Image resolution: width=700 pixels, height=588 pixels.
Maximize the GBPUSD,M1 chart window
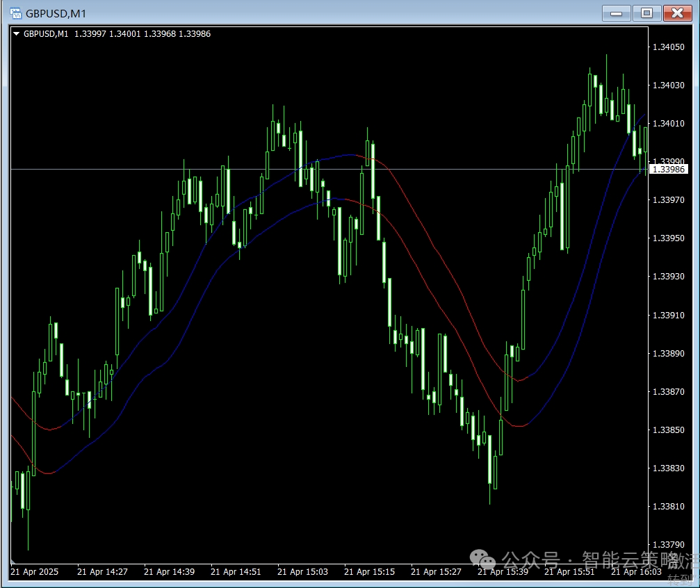coord(646,13)
